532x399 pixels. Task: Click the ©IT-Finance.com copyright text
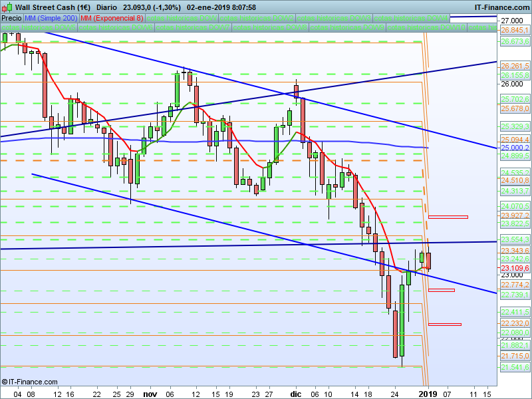pyautogui.click(x=29, y=382)
